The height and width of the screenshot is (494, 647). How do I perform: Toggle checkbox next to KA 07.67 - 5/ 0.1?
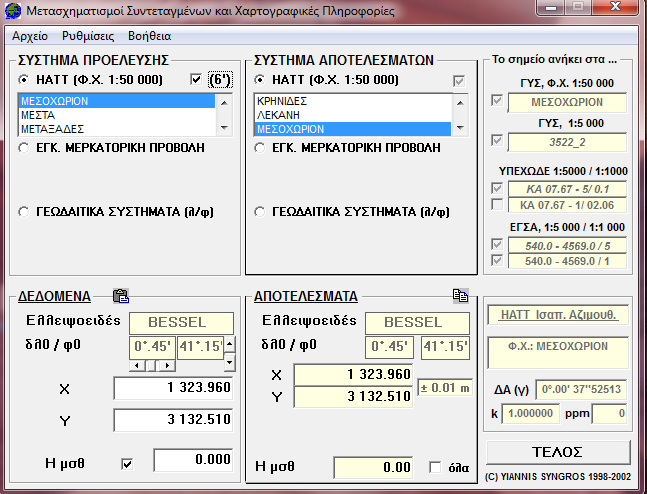point(497,189)
